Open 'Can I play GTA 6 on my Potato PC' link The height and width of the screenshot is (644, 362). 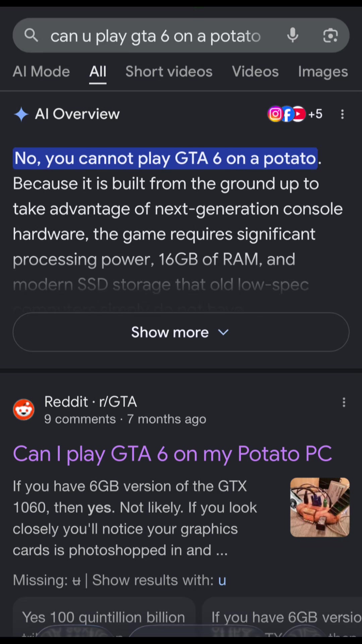(172, 454)
